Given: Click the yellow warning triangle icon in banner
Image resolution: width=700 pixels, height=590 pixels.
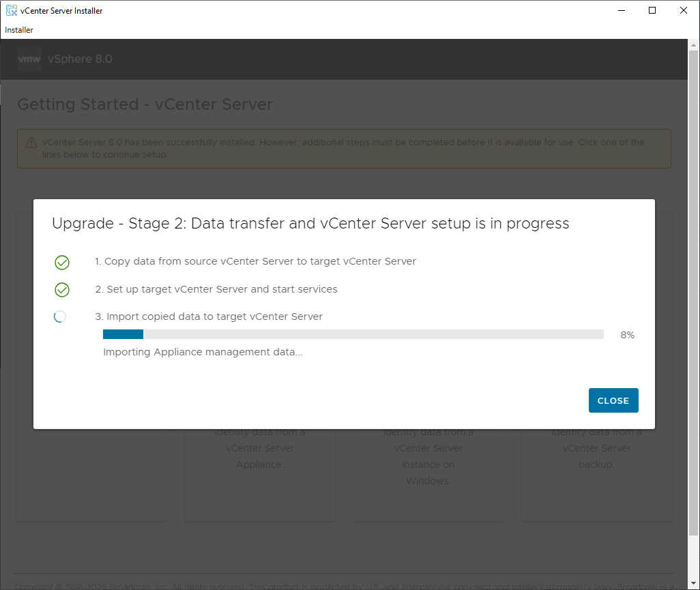Looking at the screenshot, I should point(31,143).
